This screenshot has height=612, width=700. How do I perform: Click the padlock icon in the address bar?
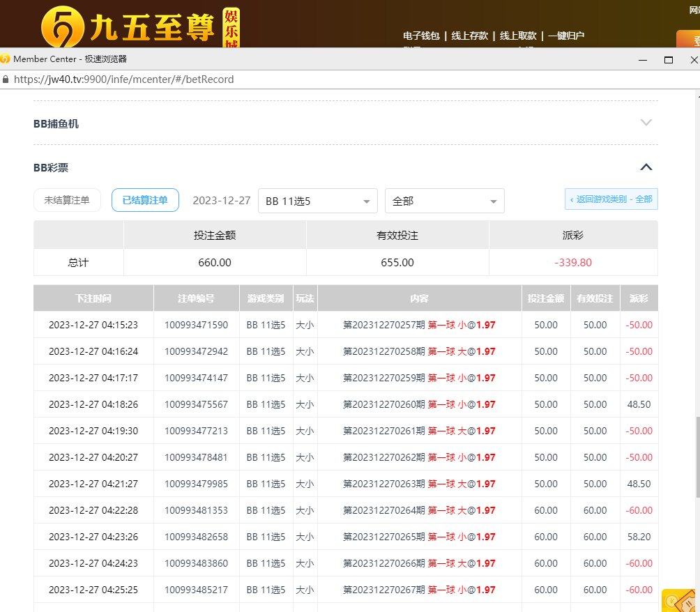(x=6, y=79)
